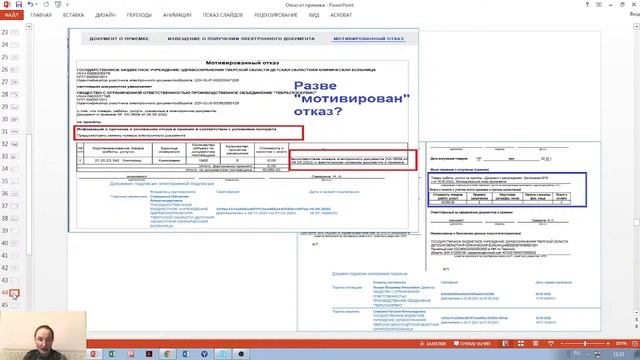Open the ПЕРЕХОДЫ ribbon tab
Image resolution: width=640 pixels, height=360 pixels.
pos(139,15)
